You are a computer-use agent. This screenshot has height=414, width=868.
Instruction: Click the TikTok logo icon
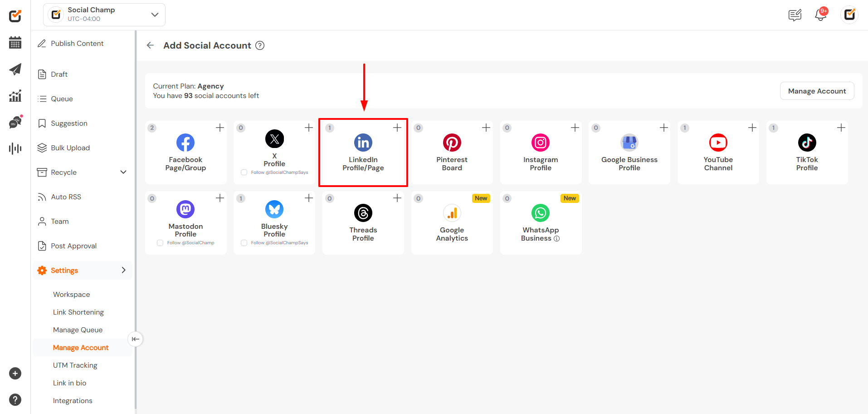pyautogui.click(x=807, y=143)
